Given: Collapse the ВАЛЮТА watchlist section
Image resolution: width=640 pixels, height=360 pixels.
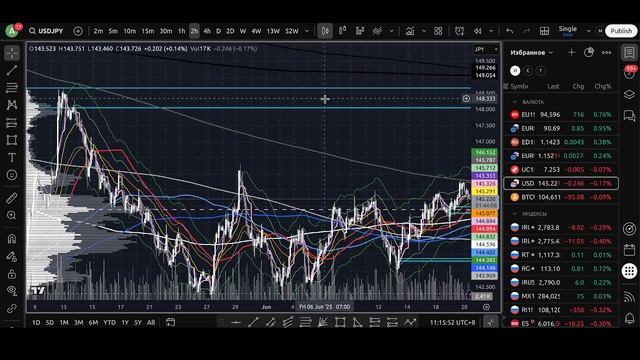Looking at the screenshot, I should (514, 102).
